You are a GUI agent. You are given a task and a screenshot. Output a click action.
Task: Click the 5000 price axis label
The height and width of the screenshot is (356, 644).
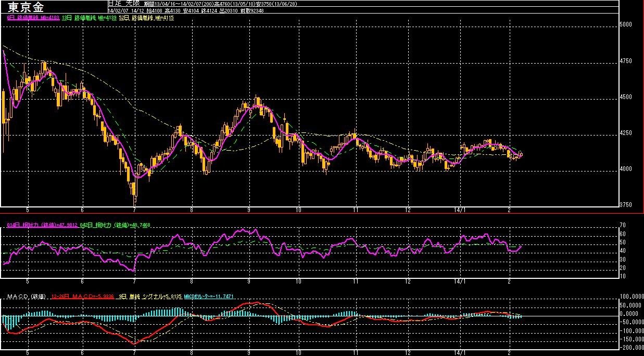point(625,24)
